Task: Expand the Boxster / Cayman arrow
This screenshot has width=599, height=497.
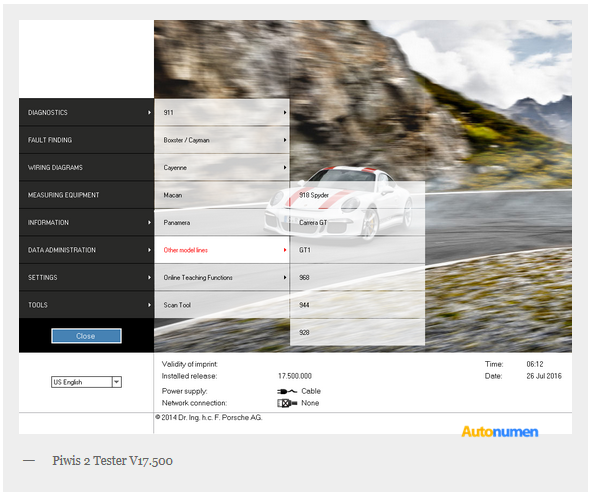Action: tap(285, 140)
